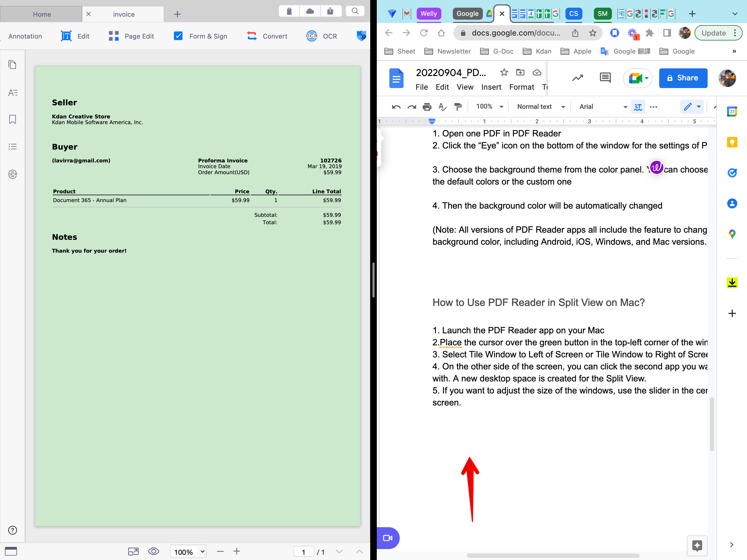Viewport: 747px width, 560px height.
Task: Open Google Calendar in the Docs side panel
Action: (732, 112)
